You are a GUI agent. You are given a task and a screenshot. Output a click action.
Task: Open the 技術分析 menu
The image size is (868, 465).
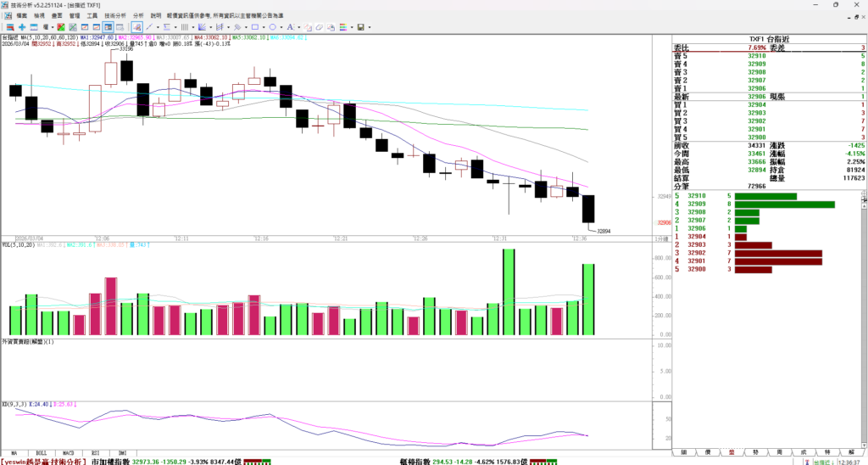(x=114, y=15)
